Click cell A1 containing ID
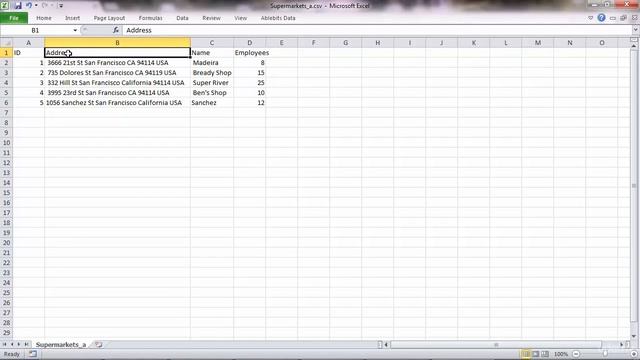The width and height of the screenshot is (640, 360). pyautogui.click(x=28, y=53)
